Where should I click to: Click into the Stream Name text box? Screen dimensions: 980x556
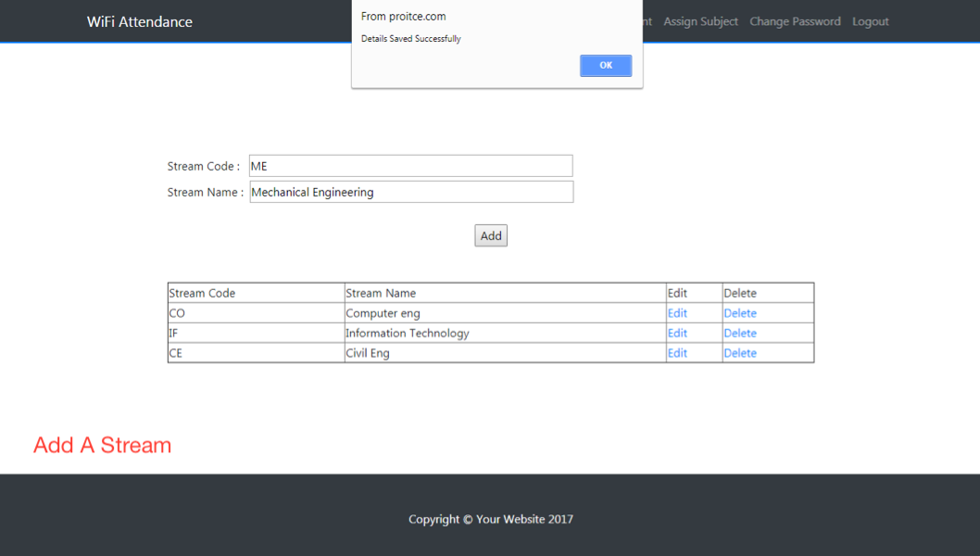[x=410, y=192]
